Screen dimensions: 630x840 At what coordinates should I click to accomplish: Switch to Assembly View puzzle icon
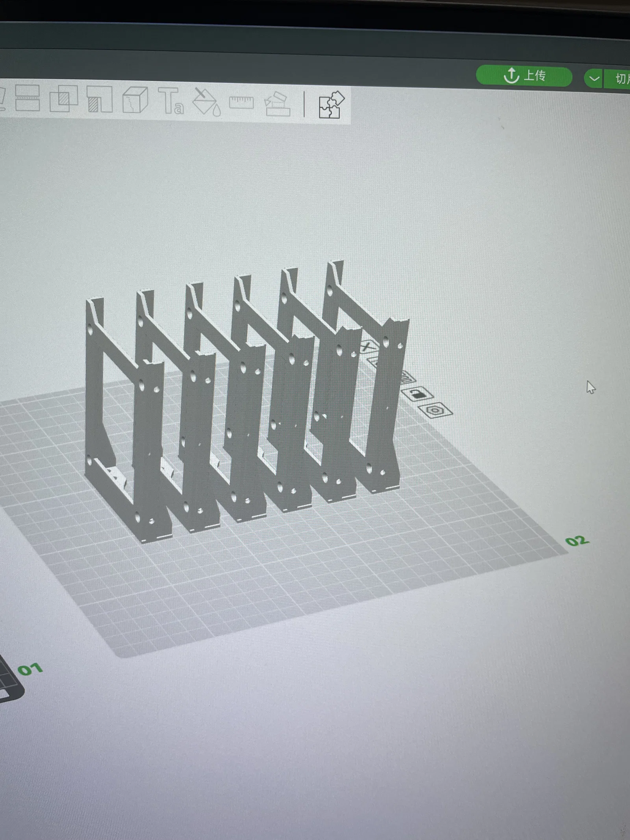pos(331,105)
